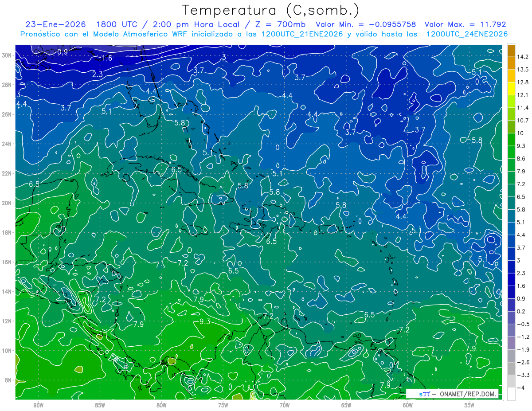Click the "22N" latitude axis label
Image resolution: width=532 pixels, height=411 pixels.
click(x=8, y=173)
